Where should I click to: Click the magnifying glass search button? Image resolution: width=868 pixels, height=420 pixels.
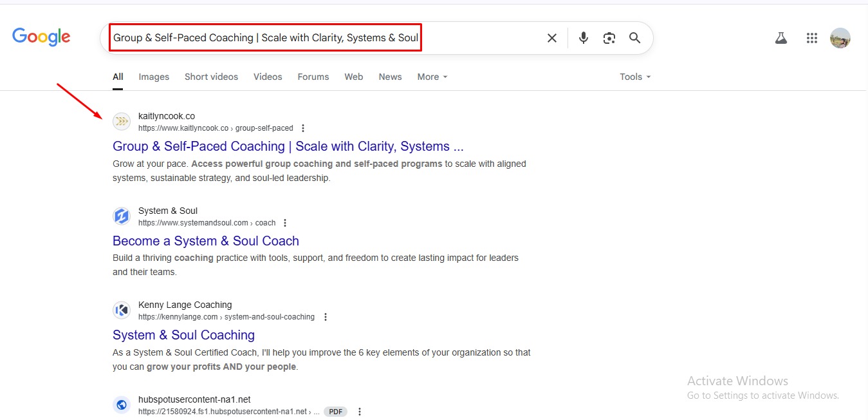coord(634,38)
